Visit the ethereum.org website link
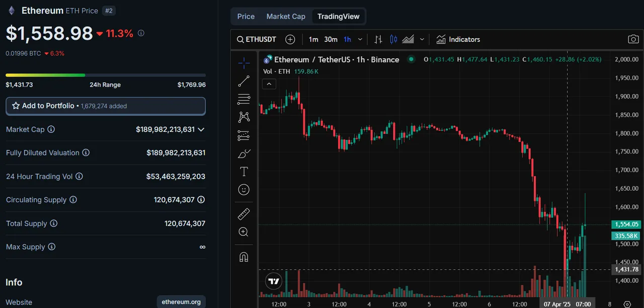The height and width of the screenshot is (308, 644). coord(181,302)
